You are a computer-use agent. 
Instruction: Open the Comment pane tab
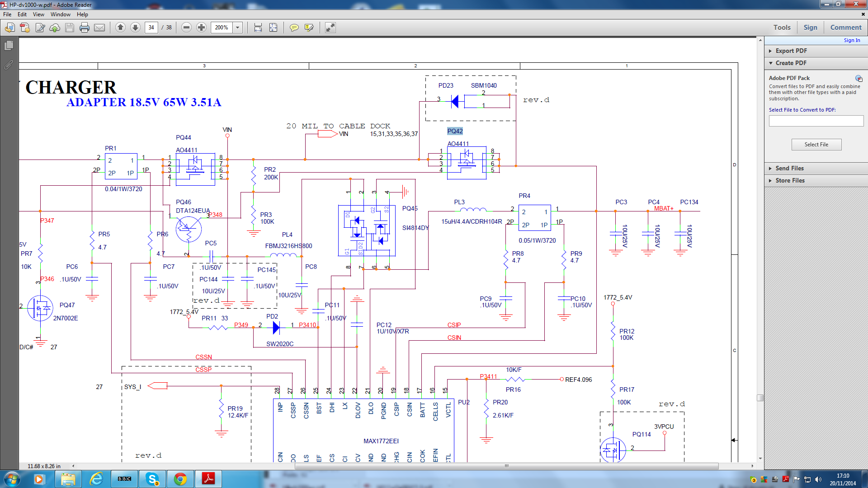[845, 27]
